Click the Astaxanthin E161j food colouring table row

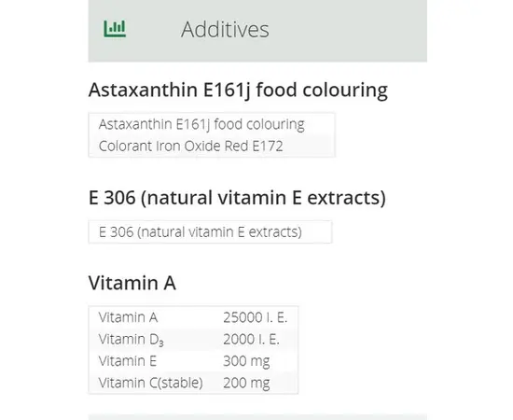click(212, 124)
